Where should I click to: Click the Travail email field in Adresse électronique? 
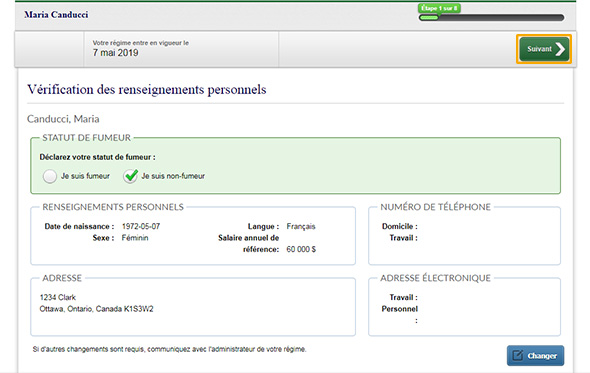tap(485, 297)
